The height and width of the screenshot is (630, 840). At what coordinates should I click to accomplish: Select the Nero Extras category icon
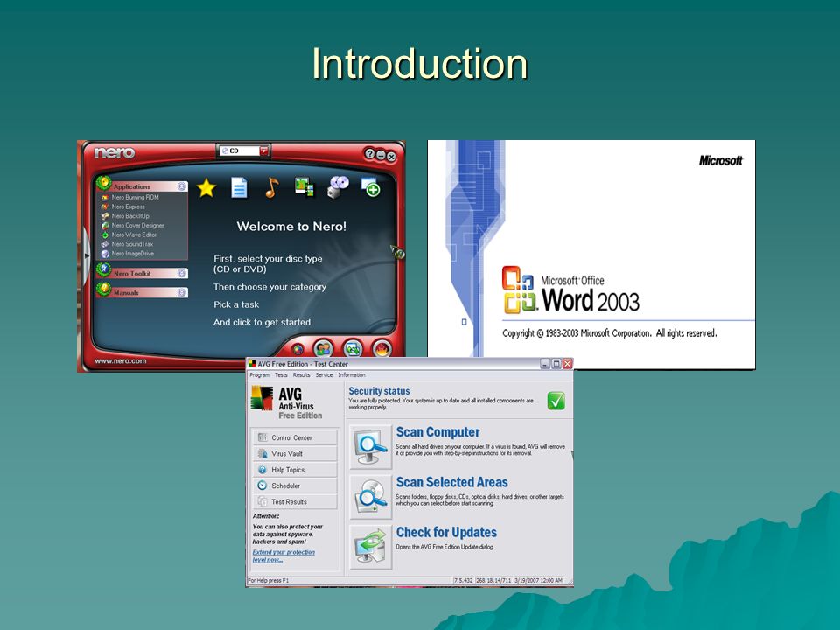[x=371, y=187]
